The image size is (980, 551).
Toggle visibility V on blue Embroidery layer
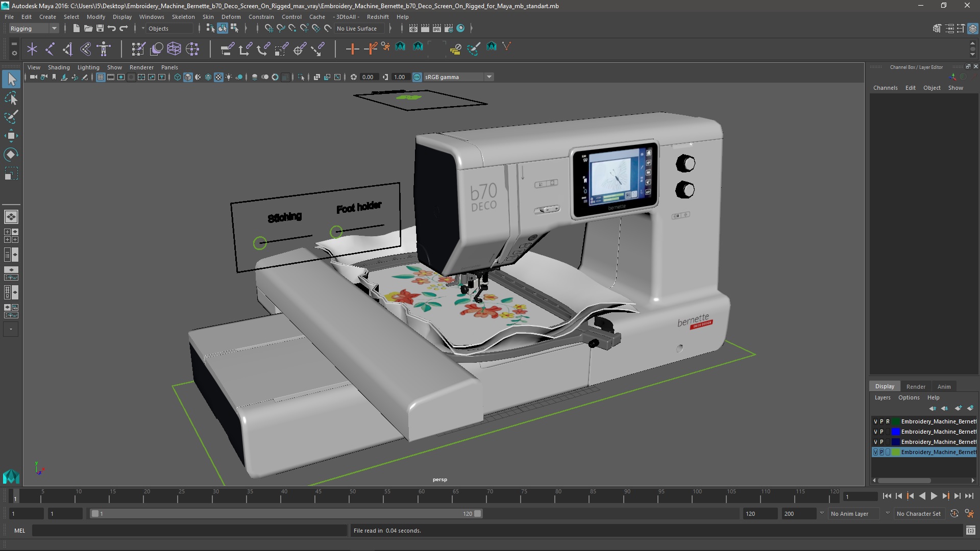pos(875,432)
